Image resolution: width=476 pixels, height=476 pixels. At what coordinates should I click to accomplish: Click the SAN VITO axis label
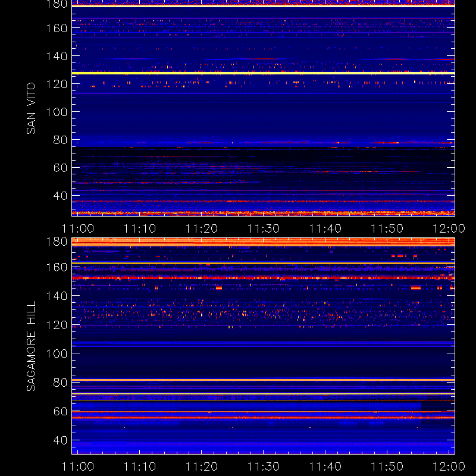click(31, 108)
